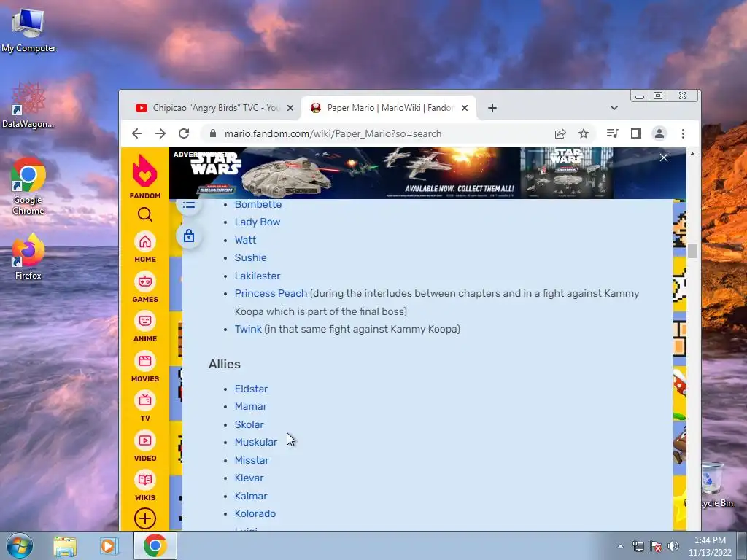Click the Chrome taskbar button
747x560 pixels.
pyautogui.click(x=155, y=545)
